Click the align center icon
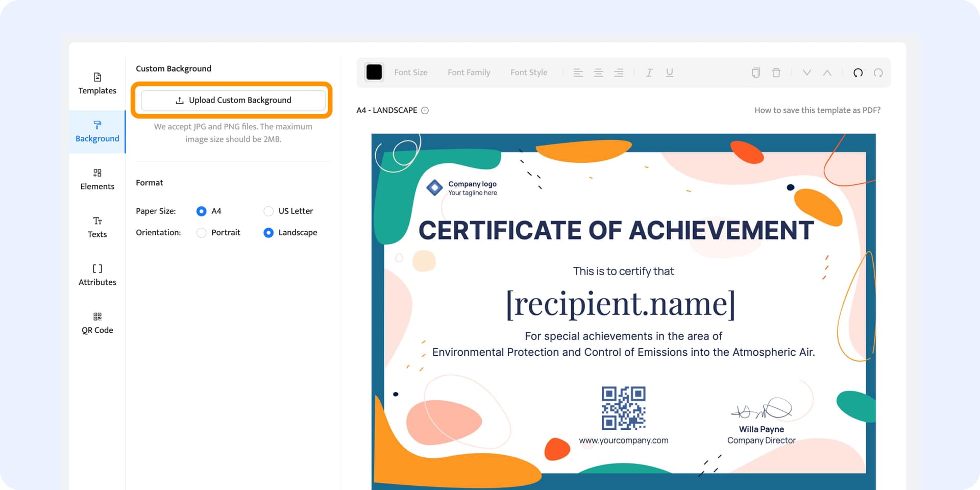This screenshot has height=490, width=980. click(x=598, y=72)
